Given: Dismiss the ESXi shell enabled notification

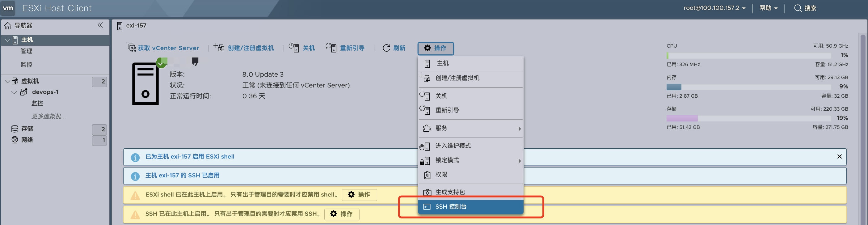Looking at the screenshot, I should (839, 156).
